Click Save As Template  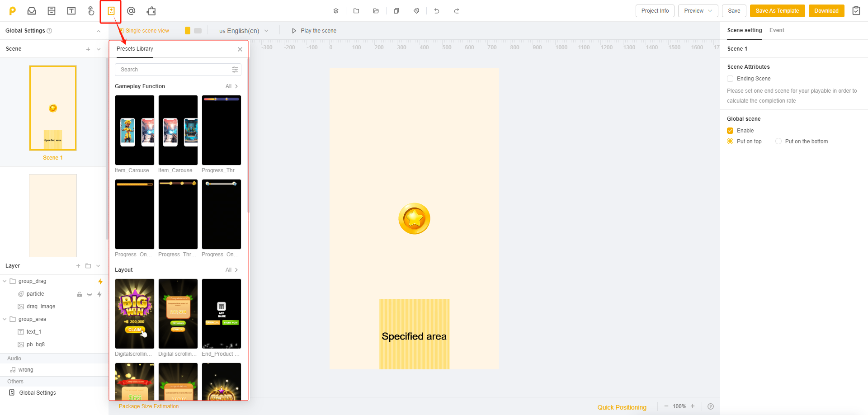pyautogui.click(x=777, y=11)
